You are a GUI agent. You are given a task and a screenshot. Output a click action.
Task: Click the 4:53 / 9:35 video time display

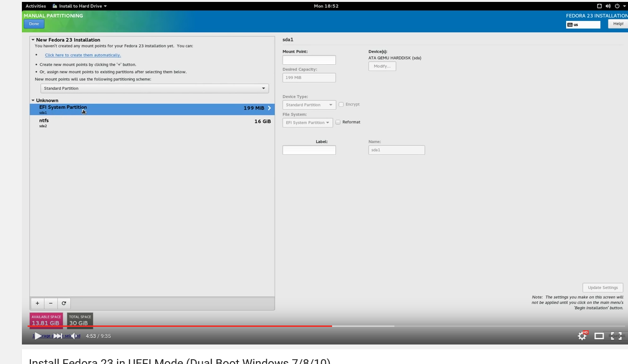pyautogui.click(x=98, y=336)
